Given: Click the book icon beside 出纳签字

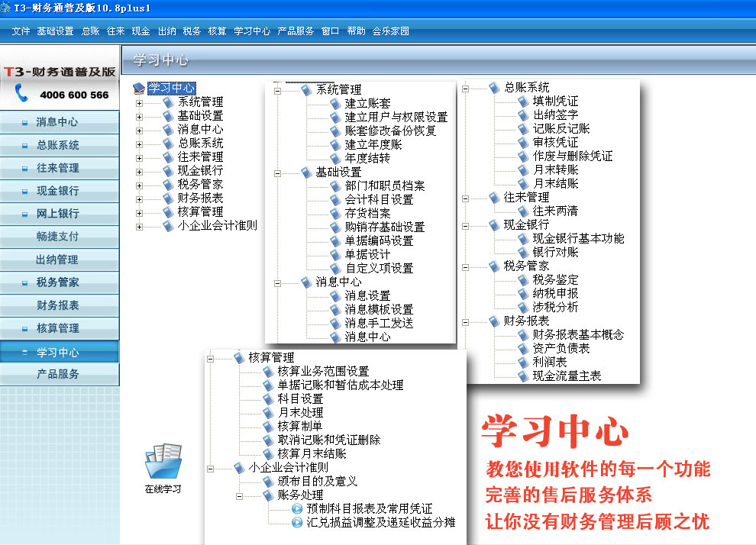Looking at the screenshot, I should point(524,114).
